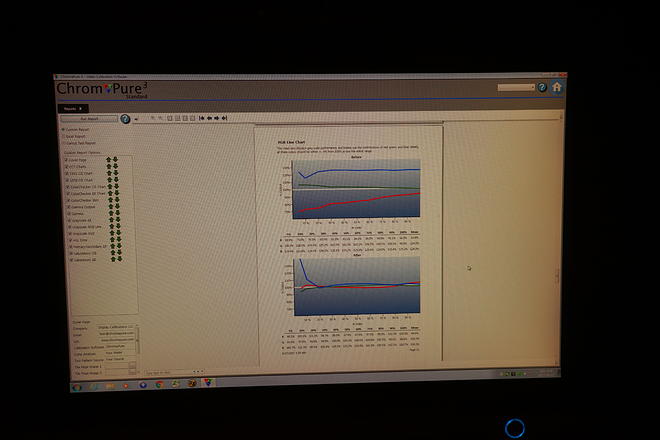Image resolution: width=660 pixels, height=440 pixels.
Task: Move ColorChecker dE Chart up
Action: [110, 193]
